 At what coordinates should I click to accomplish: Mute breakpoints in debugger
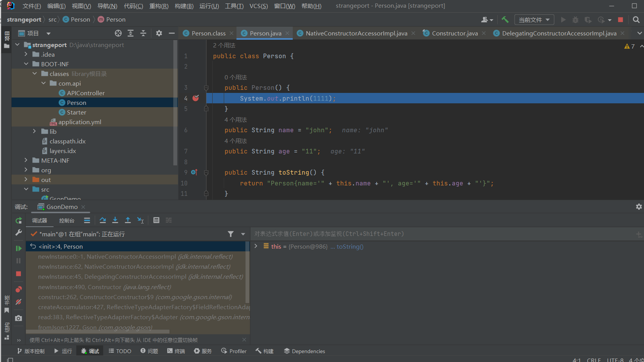point(18,302)
